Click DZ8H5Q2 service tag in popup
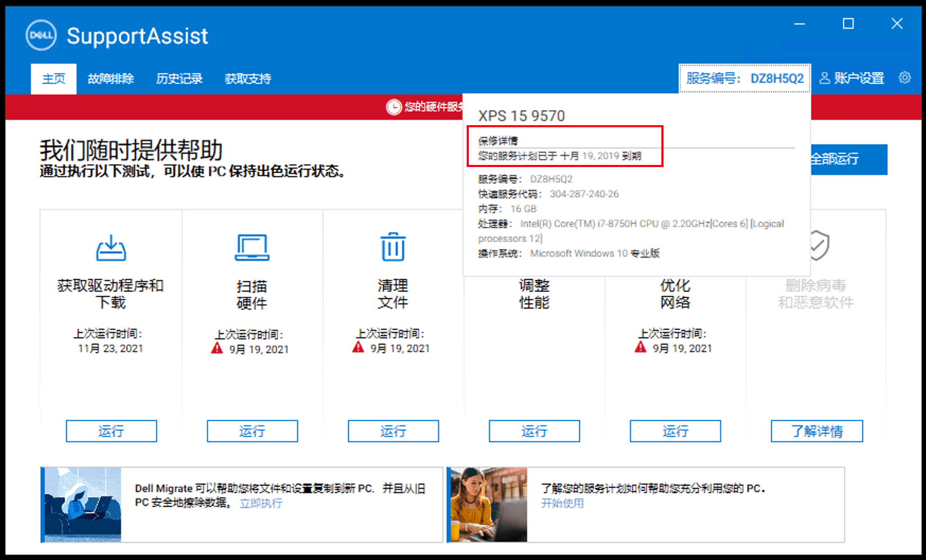Screen dimensions: 926x560 (x=551, y=179)
